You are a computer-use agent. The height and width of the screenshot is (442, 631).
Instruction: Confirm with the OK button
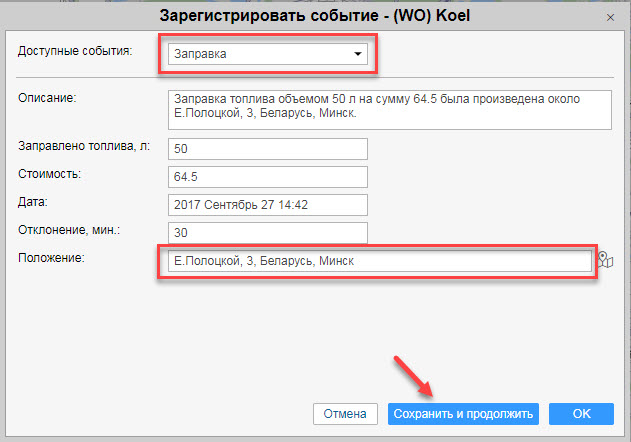click(x=581, y=414)
